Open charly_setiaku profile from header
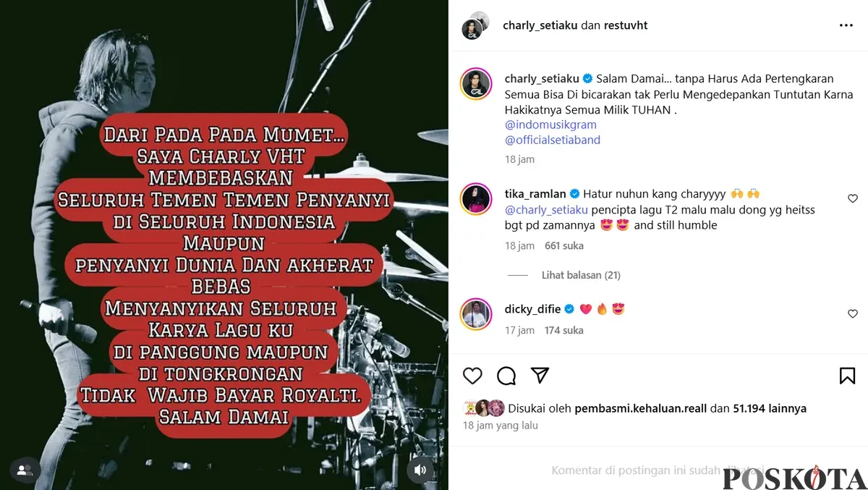Image resolution: width=868 pixels, height=490 pixels. coord(540,25)
